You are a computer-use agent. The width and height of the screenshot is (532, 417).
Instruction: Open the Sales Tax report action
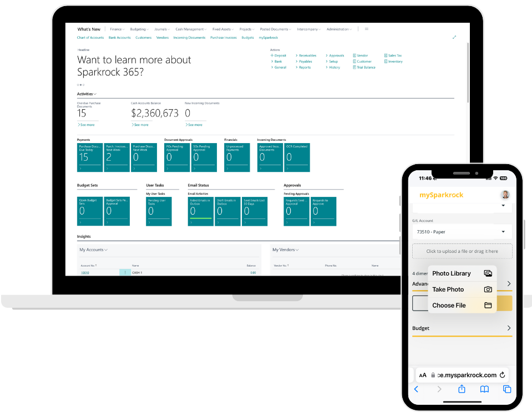393,55
